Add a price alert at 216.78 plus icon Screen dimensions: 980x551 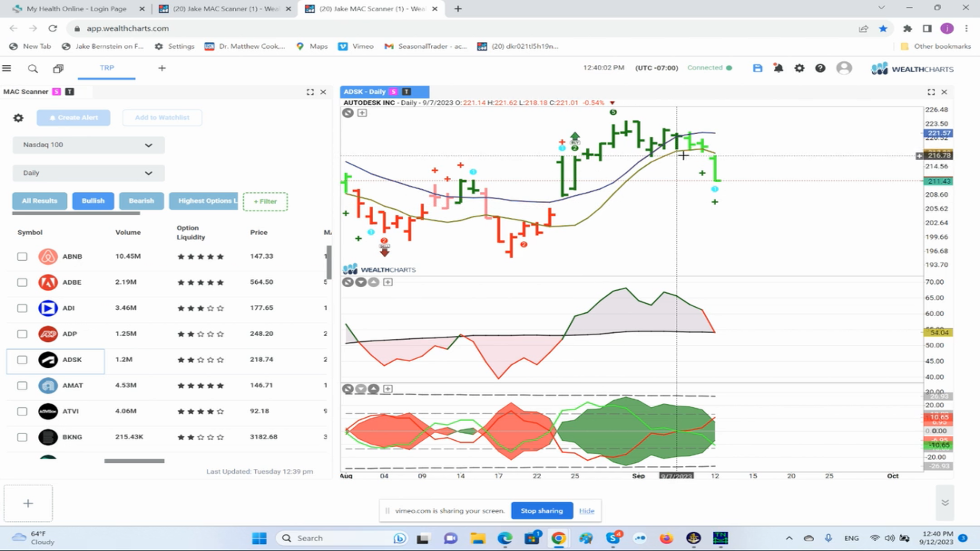coord(919,156)
